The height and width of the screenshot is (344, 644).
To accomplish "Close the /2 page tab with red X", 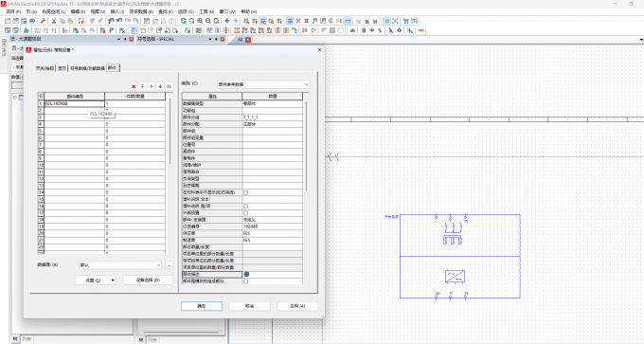I will point(248,40).
